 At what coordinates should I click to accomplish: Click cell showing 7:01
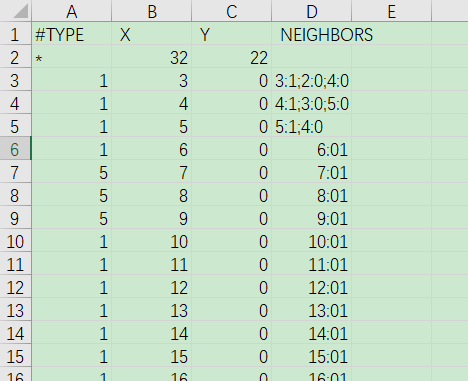click(311, 172)
